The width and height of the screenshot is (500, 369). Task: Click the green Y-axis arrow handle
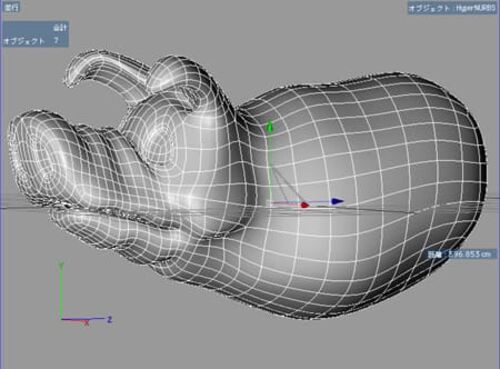coord(270,127)
